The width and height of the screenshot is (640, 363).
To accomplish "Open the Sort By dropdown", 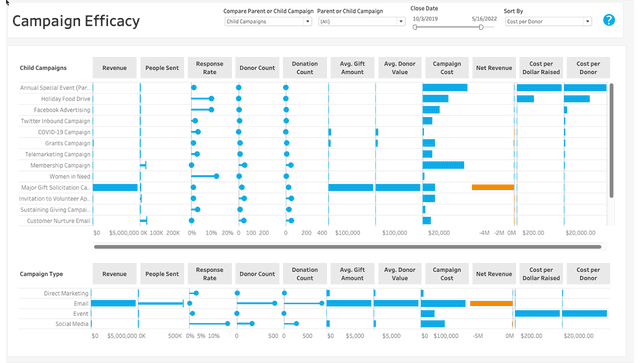I will (x=548, y=22).
